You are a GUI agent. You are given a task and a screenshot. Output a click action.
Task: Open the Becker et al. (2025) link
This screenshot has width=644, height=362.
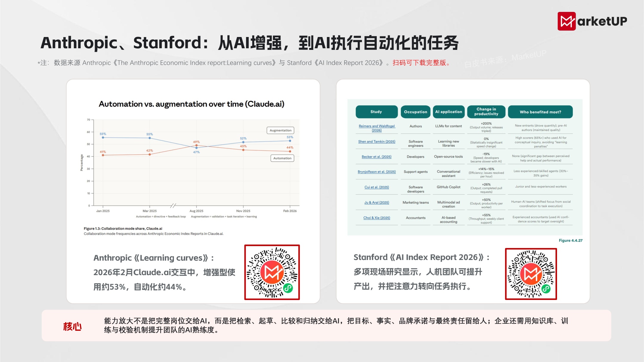coord(377,157)
